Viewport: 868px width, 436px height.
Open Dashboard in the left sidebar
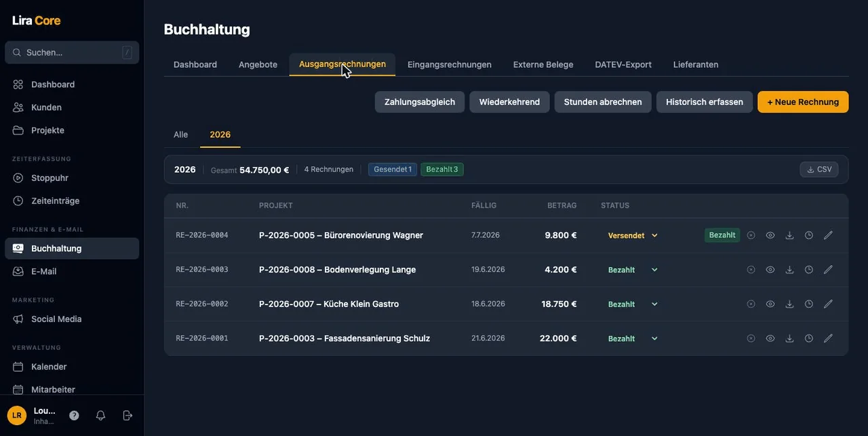click(x=72, y=84)
